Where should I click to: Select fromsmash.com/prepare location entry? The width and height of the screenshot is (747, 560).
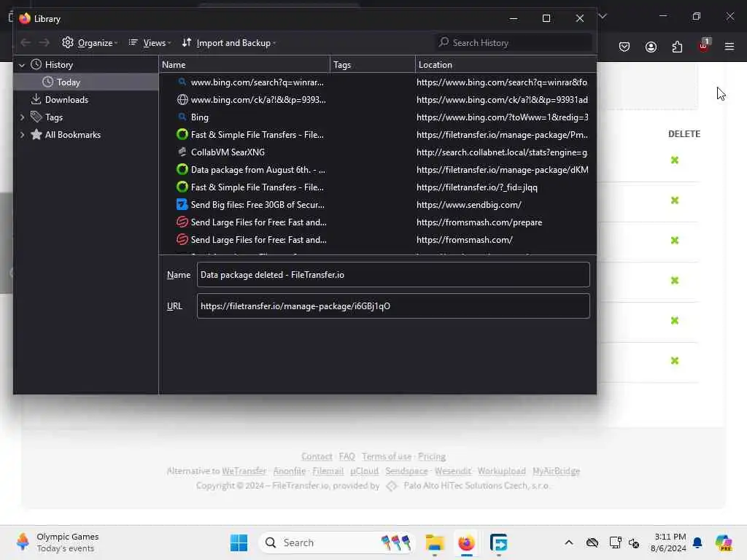tap(479, 222)
